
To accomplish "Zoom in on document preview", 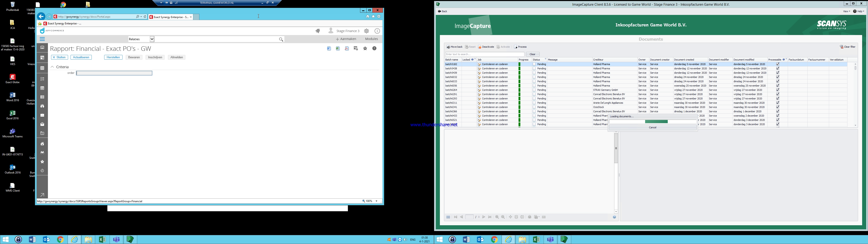I will point(497,217).
